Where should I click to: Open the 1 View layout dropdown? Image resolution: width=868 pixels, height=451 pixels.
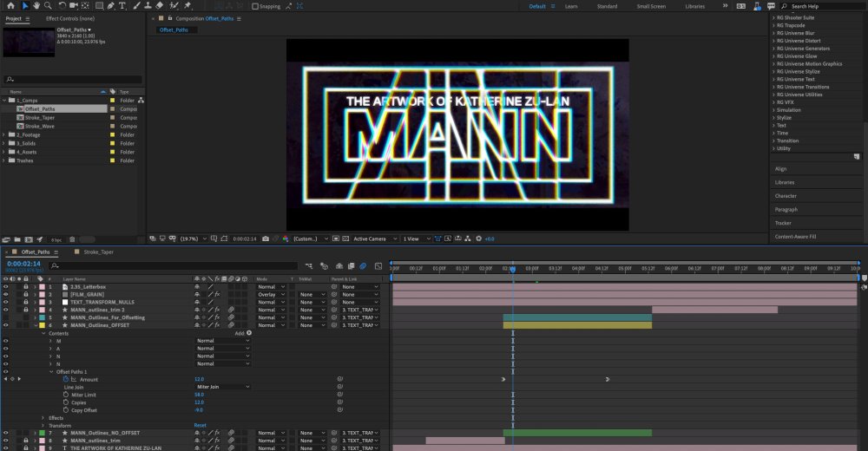coord(417,239)
